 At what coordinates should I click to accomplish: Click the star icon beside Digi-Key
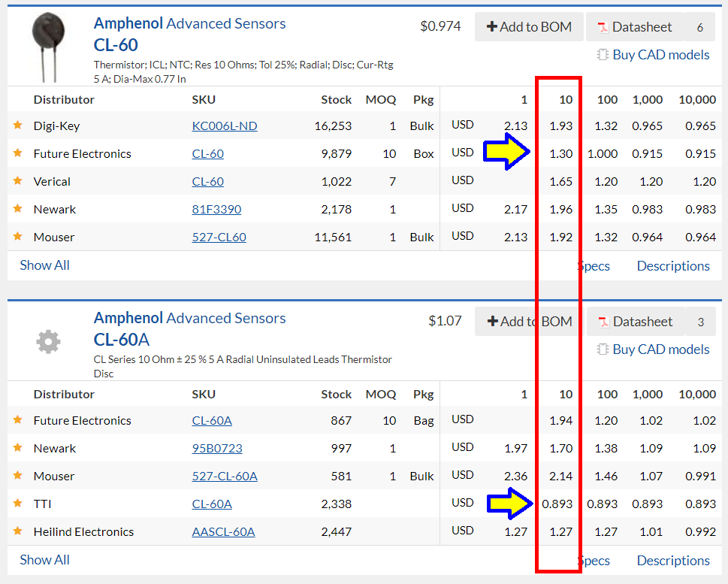coord(17,125)
